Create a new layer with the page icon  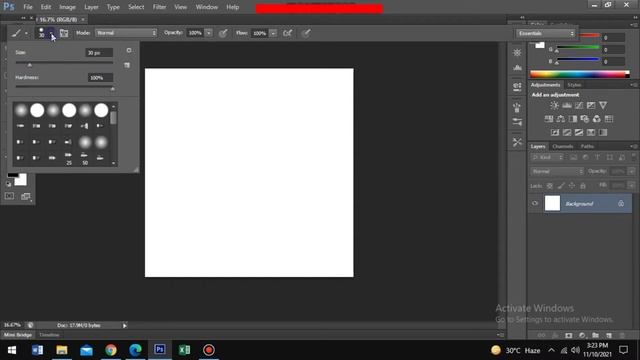[609, 336]
